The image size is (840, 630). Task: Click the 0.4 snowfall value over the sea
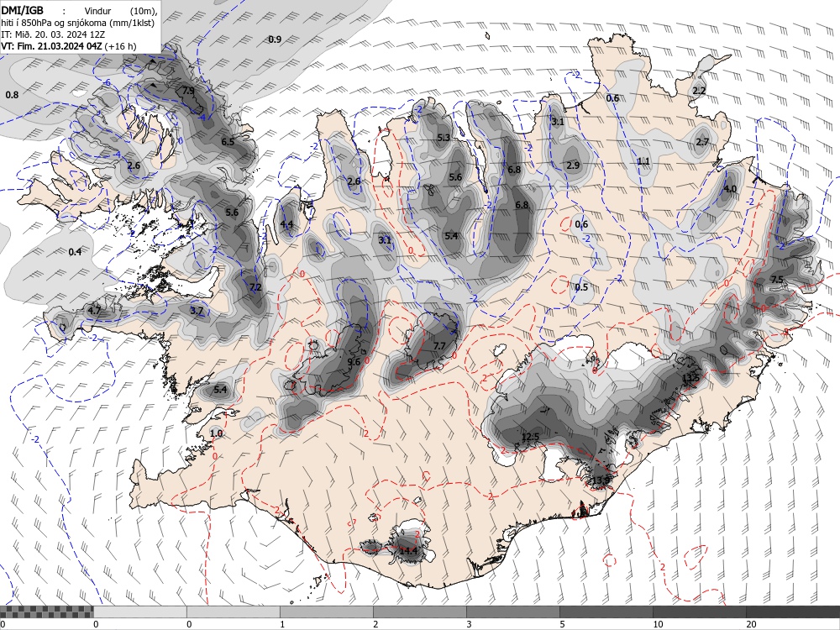click(x=75, y=252)
